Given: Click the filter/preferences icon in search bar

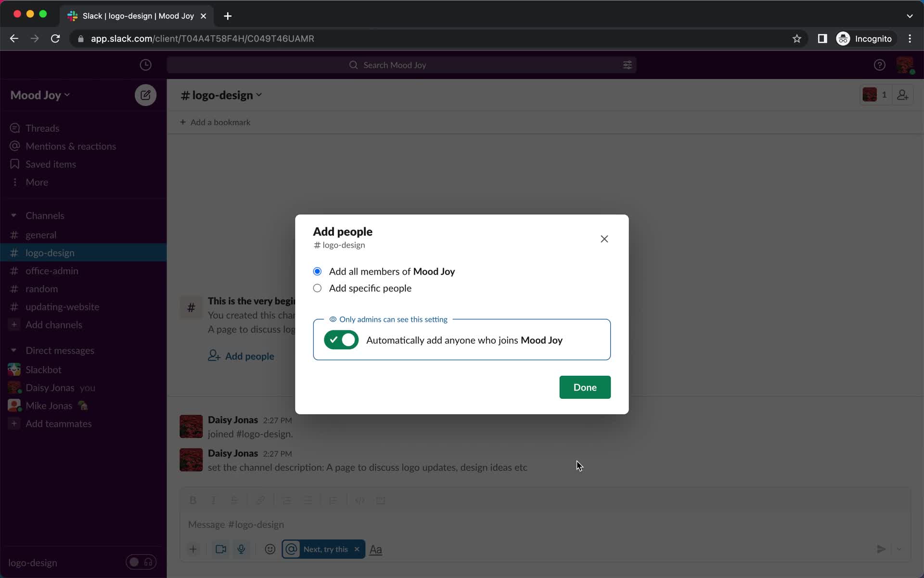Looking at the screenshot, I should [x=627, y=65].
